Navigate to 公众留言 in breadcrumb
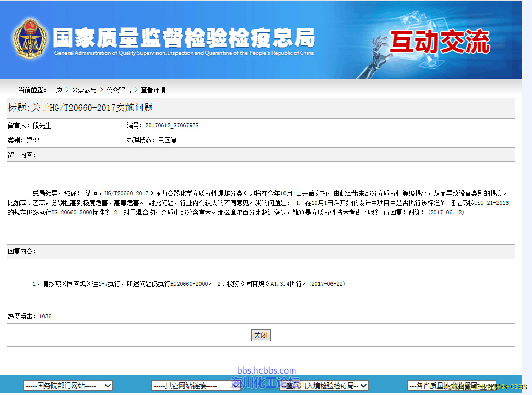The image size is (532, 395). (119, 90)
